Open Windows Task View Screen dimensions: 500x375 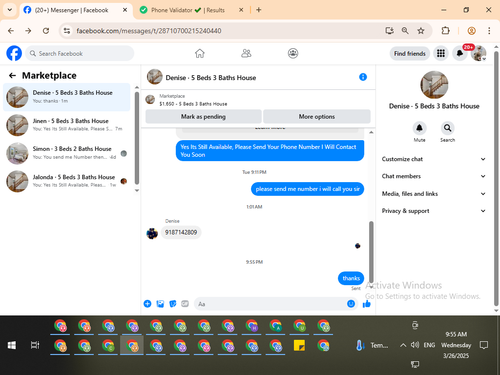tap(35, 345)
